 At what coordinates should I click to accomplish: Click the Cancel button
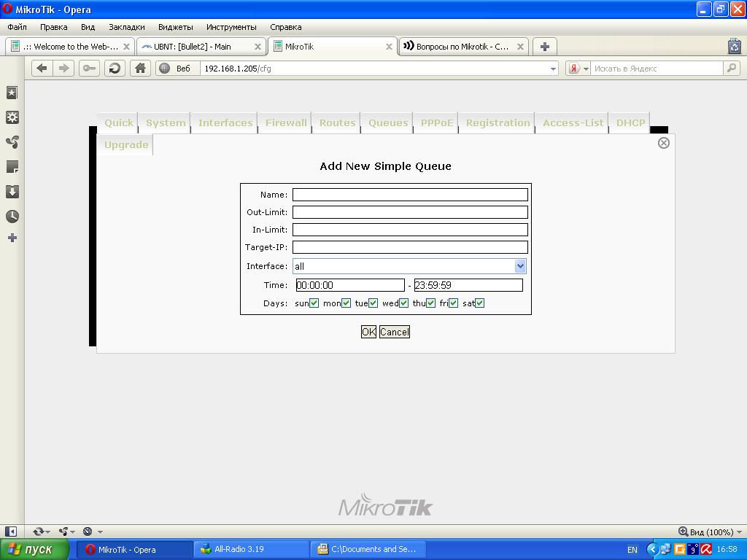click(395, 332)
